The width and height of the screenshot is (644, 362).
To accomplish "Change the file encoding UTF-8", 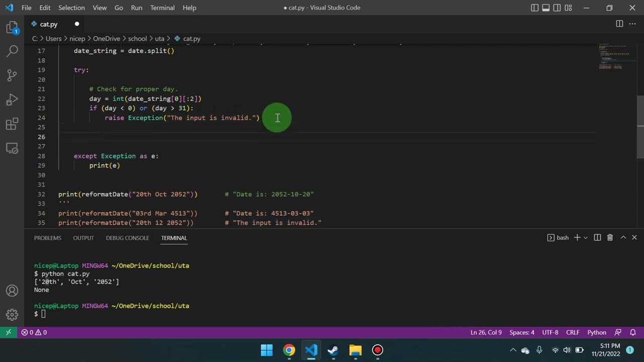I will pos(550,332).
